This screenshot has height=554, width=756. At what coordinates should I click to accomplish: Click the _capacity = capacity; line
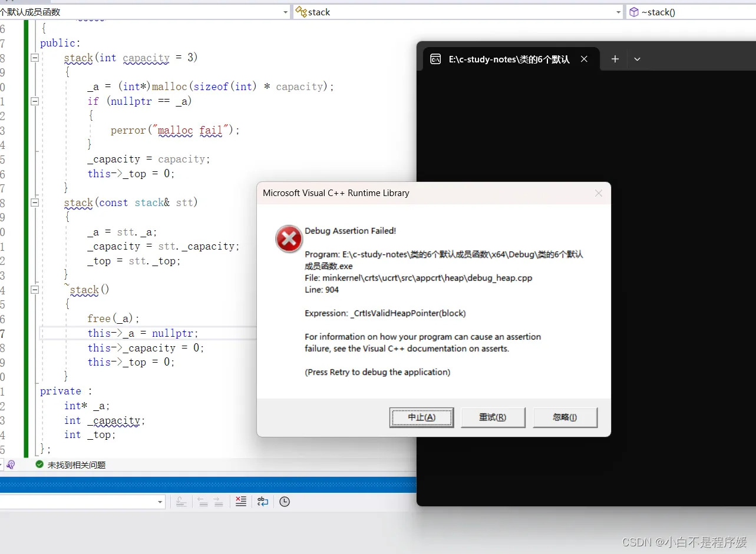coord(148,159)
